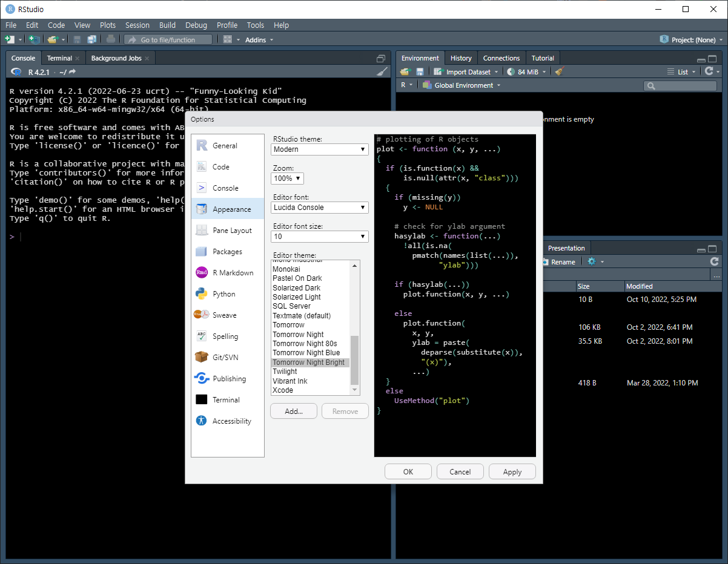Click the Load workspace icon in Environment pane

405,71
